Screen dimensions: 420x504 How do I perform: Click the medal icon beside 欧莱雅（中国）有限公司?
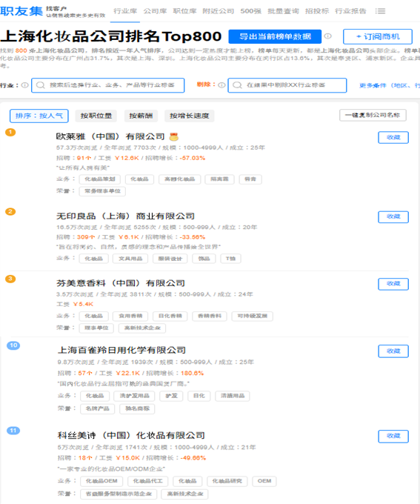coord(174,136)
